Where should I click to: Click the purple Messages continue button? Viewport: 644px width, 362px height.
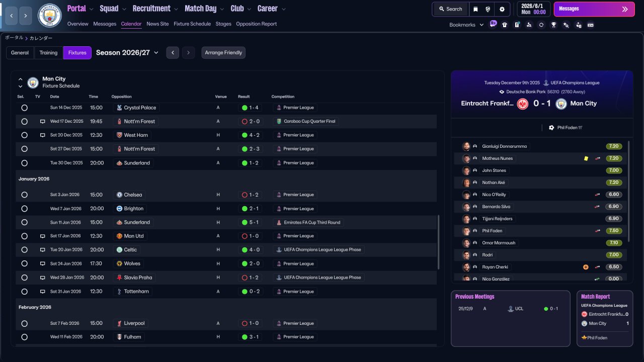point(594,9)
